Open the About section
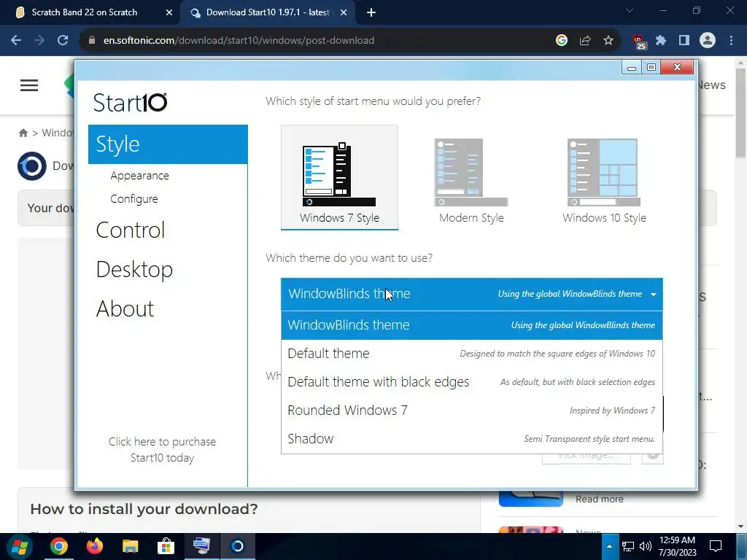 coord(125,308)
